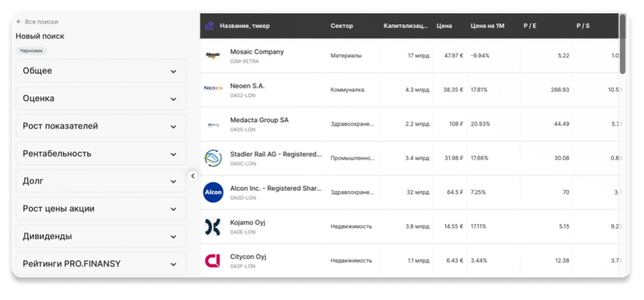Click the vertical scrollbar thumb of the table
This screenshot has width=644, height=300.
tap(623, 44)
